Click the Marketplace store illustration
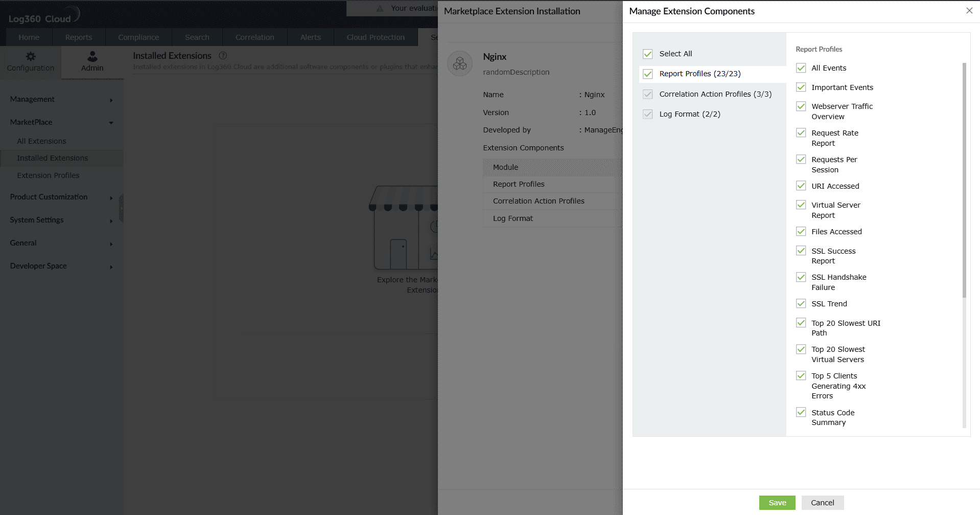This screenshot has width=980, height=515. 404,228
